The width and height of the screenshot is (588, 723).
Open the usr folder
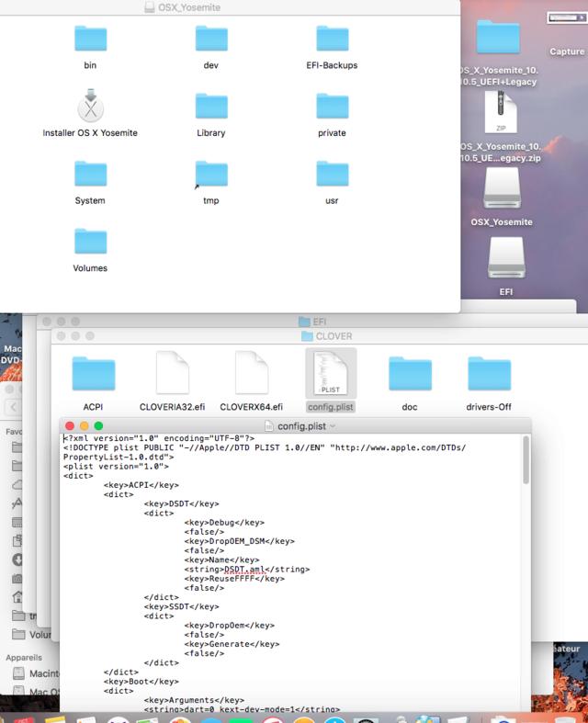pos(332,175)
